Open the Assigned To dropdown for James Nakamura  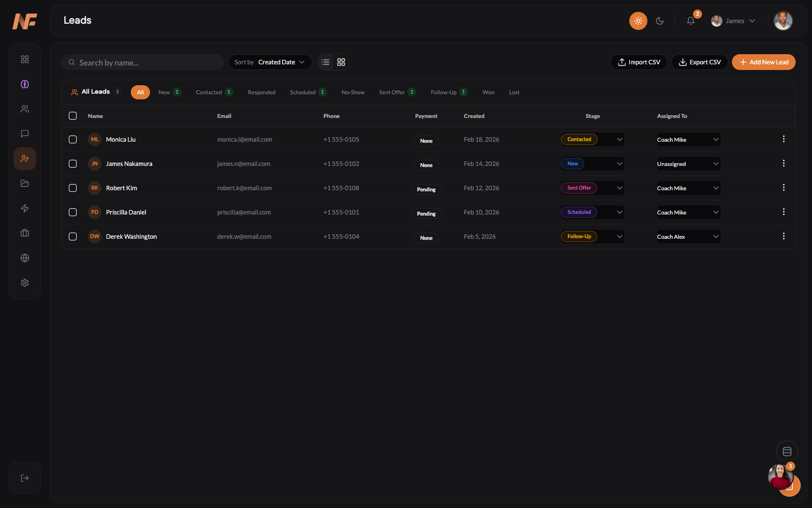688,164
